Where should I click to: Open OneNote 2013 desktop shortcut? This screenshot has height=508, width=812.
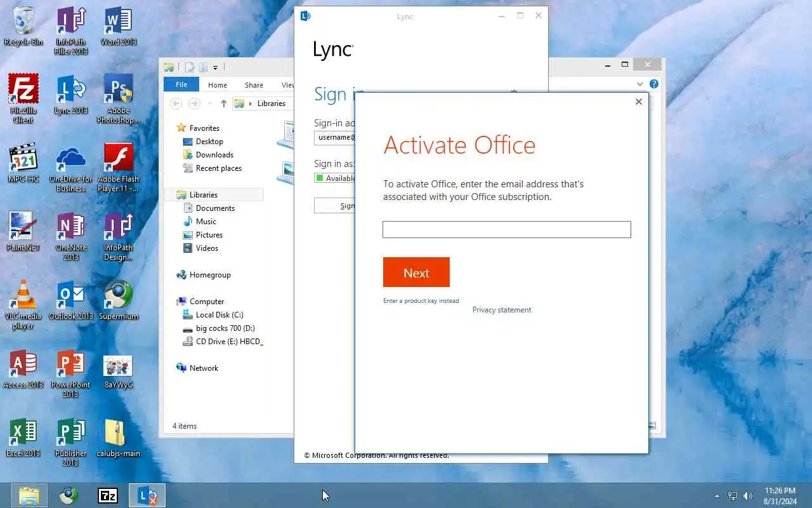click(70, 236)
